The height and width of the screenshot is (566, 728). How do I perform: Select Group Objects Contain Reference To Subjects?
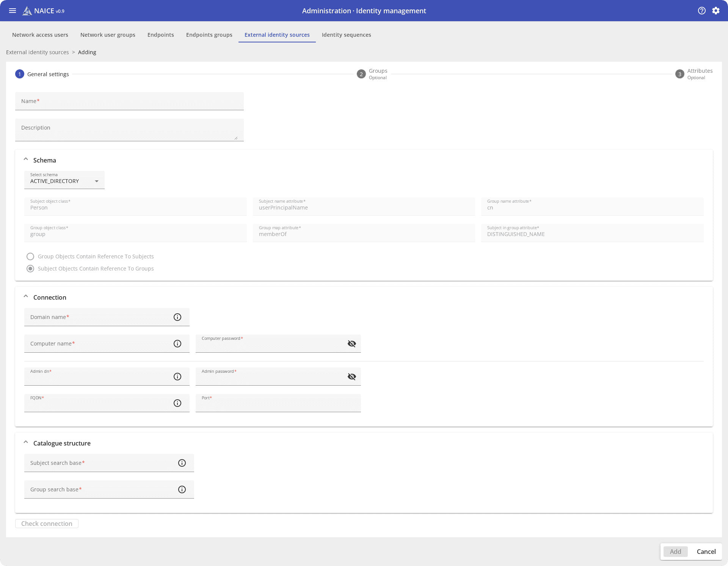point(30,256)
